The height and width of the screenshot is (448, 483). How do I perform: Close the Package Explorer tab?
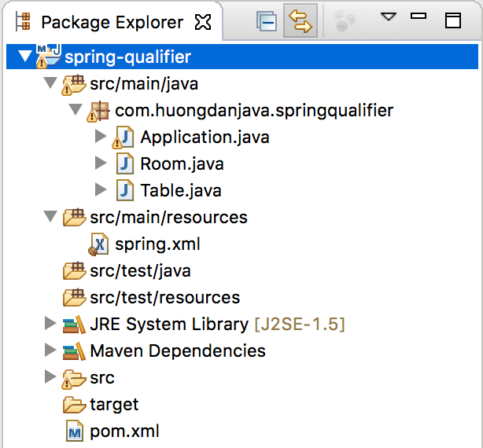[203, 22]
